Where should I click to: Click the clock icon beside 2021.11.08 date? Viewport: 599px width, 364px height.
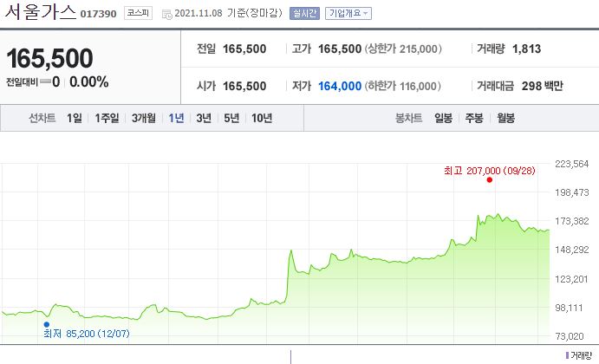coord(167,15)
